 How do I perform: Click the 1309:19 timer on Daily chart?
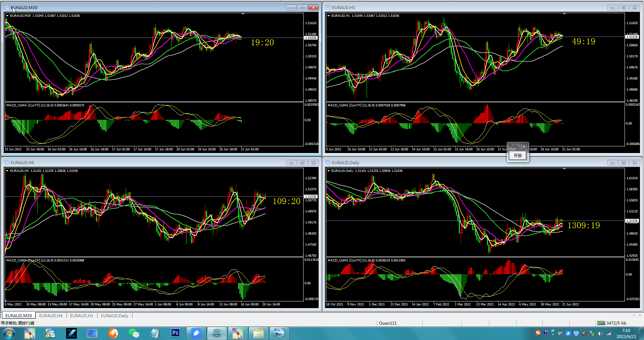584,225
